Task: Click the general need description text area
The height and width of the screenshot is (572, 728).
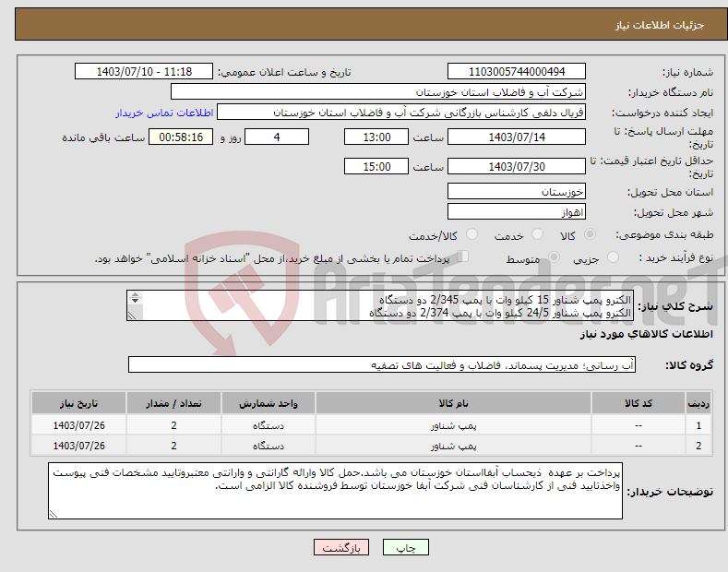Action: [380, 305]
